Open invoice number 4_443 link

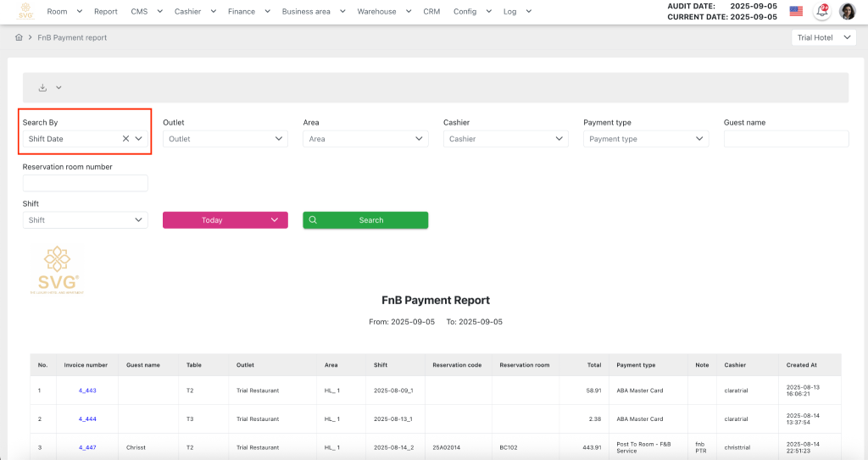tap(87, 391)
